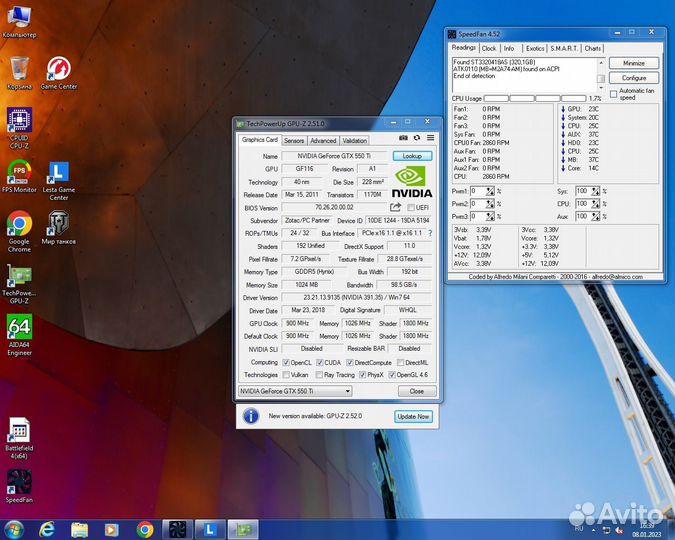The width and height of the screenshot is (675, 540).
Task: Click the GPU-Z refresh icon
Action: 417,138
